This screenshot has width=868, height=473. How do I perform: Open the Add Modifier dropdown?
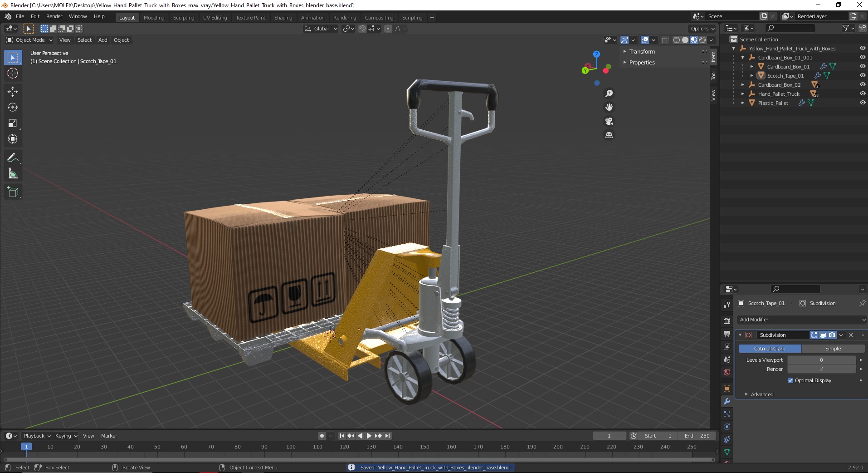[802, 320]
